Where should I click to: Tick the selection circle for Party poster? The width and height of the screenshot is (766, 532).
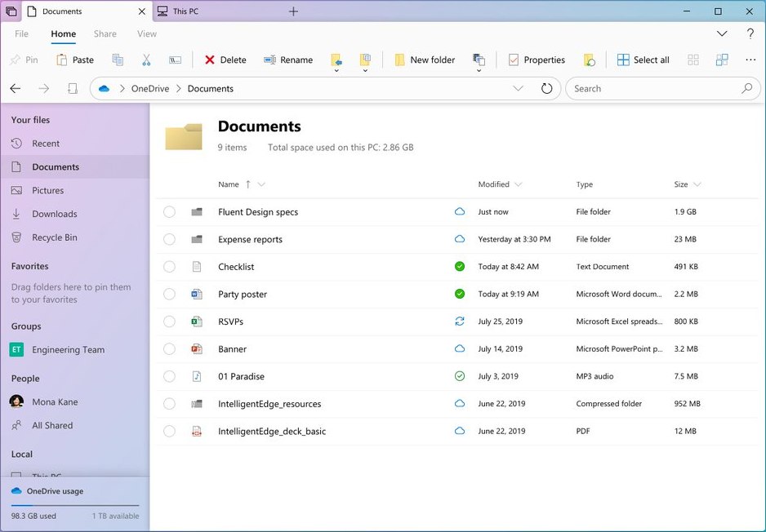click(170, 294)
